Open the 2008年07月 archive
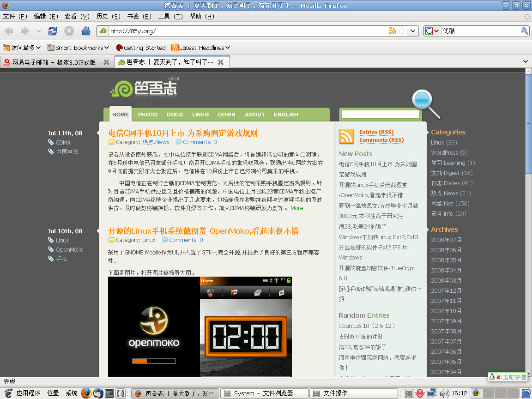This screenshot has height=399, width=532. (x=446, y=240)
